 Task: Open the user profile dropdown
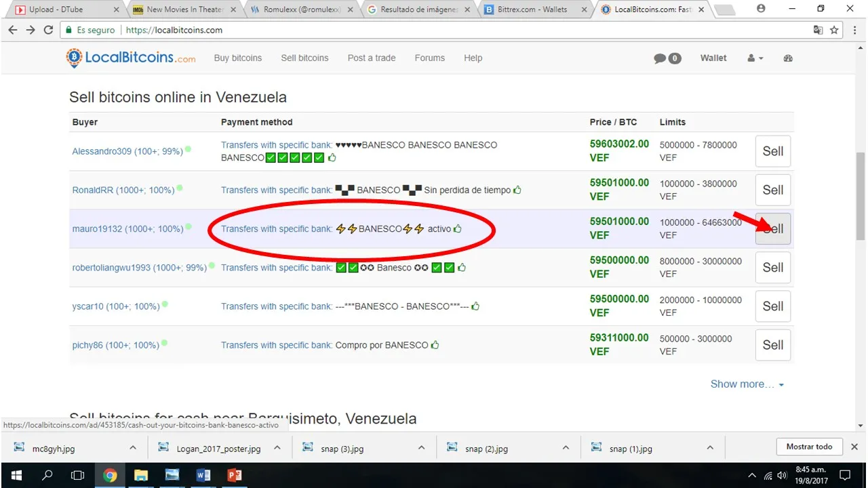[755, 58]
